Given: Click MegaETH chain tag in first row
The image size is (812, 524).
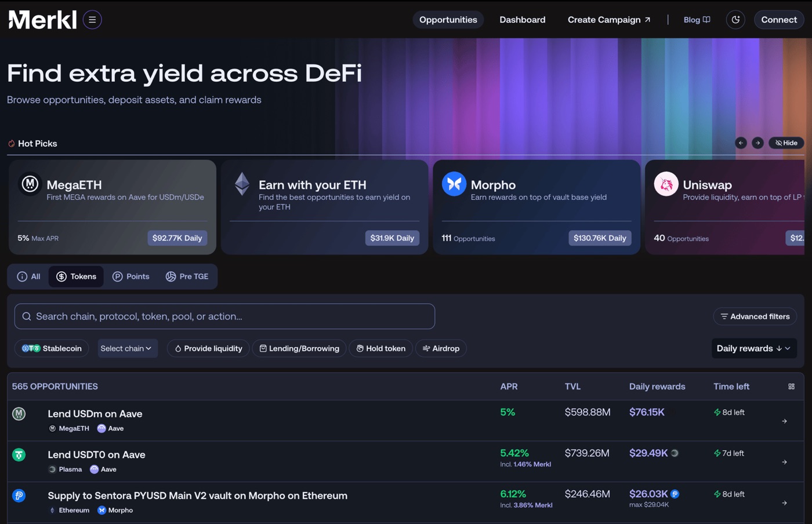Looking at the screenshot, I should click(x=69, y=428).
